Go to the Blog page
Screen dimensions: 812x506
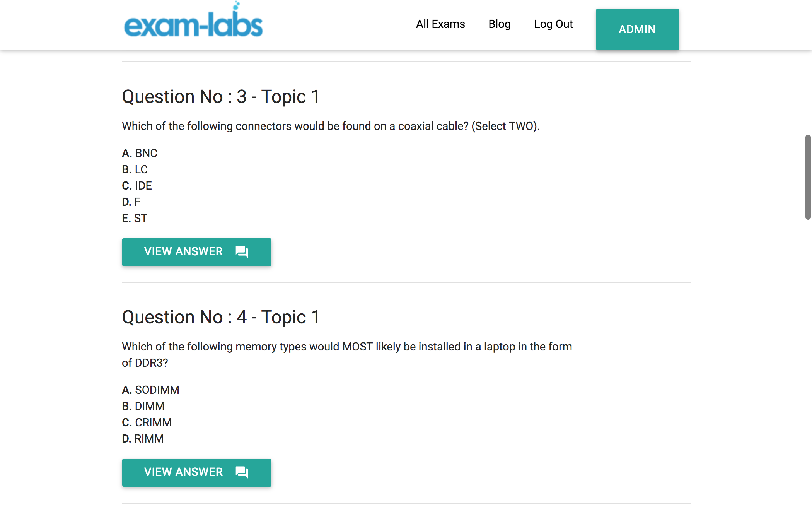coord(500,24)
